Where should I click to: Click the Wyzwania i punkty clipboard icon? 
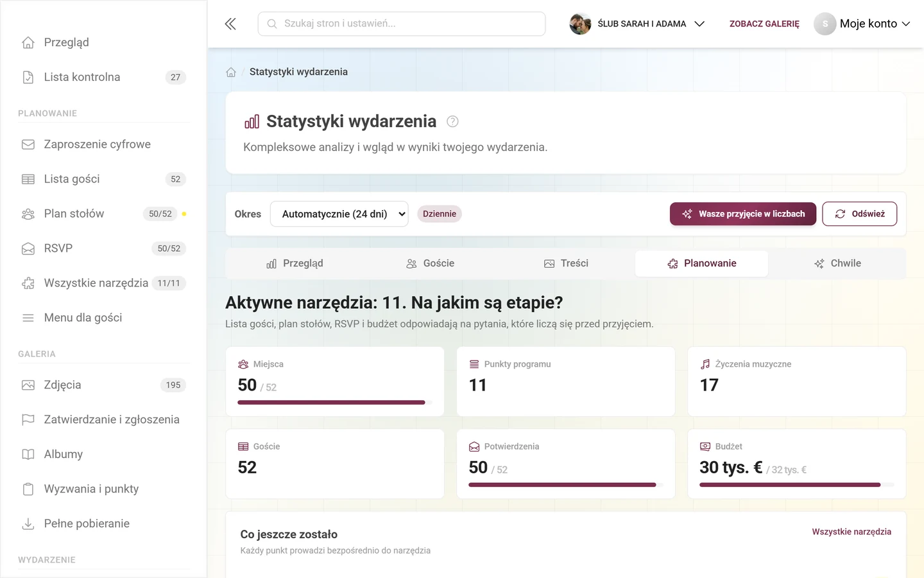(x=28, y=489)
